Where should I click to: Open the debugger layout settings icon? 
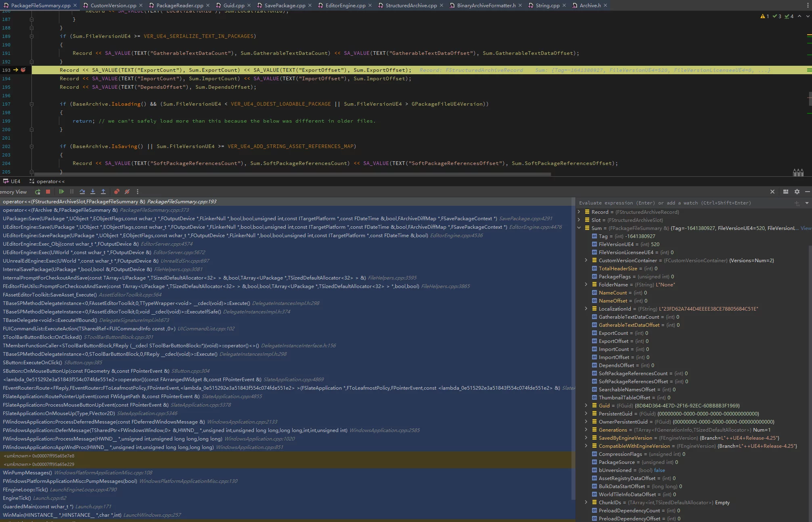click(785, 192)
